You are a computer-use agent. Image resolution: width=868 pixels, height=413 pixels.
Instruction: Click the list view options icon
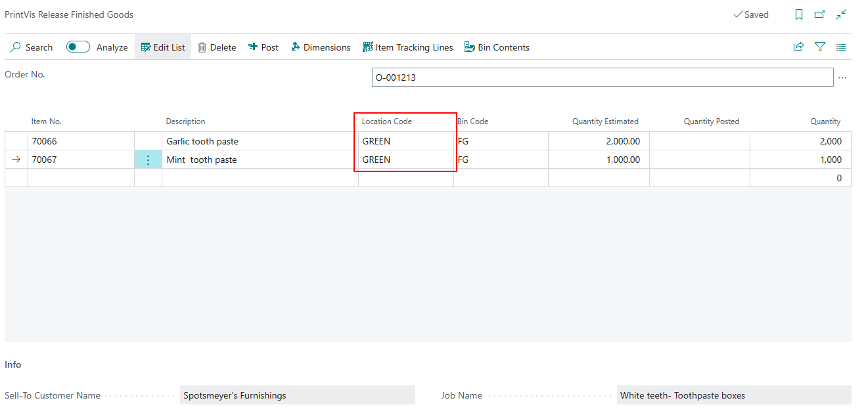(x=841, y=47)
